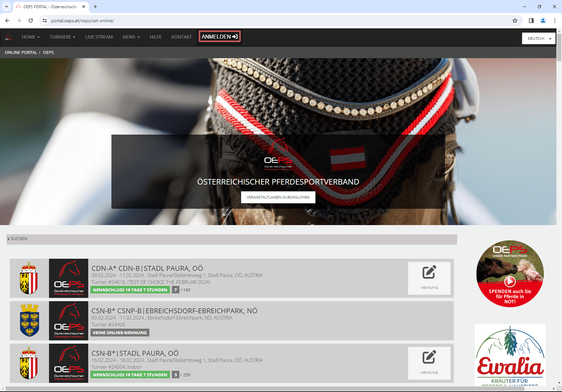Image resolution: width=562 pixels, height=392 pixels.
Task: Play the OEPS donation video banner
Action: pos(510,281)
